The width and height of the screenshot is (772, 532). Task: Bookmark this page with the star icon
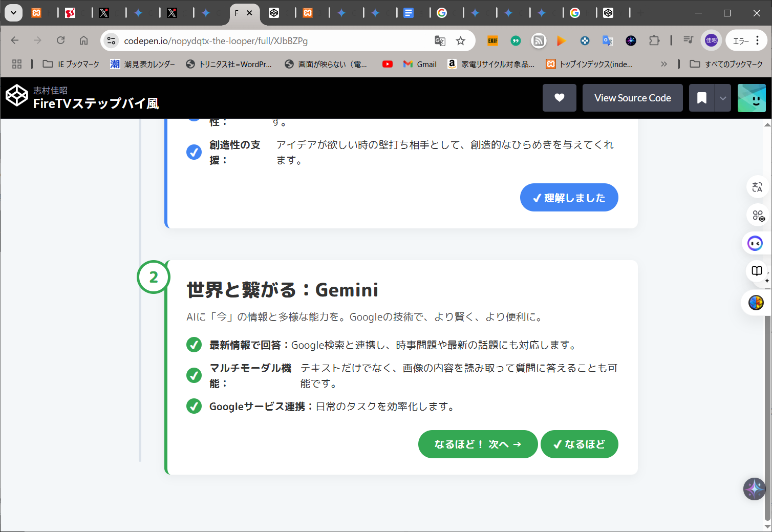[461, 41]
